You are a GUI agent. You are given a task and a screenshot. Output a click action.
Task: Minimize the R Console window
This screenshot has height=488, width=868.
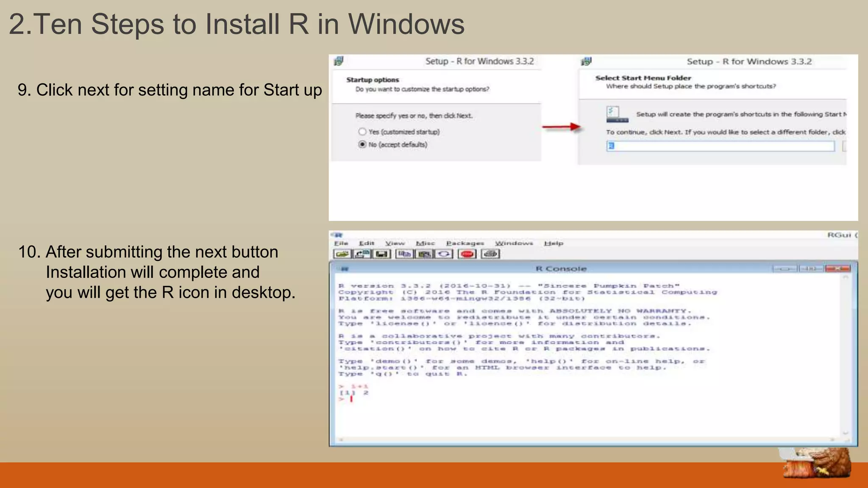[x=785, y=269]
